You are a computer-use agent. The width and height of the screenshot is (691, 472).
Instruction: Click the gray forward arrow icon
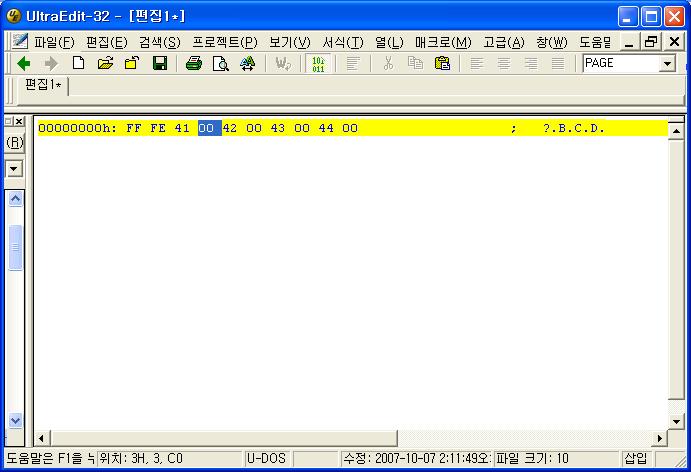click(x=51, y=63)
